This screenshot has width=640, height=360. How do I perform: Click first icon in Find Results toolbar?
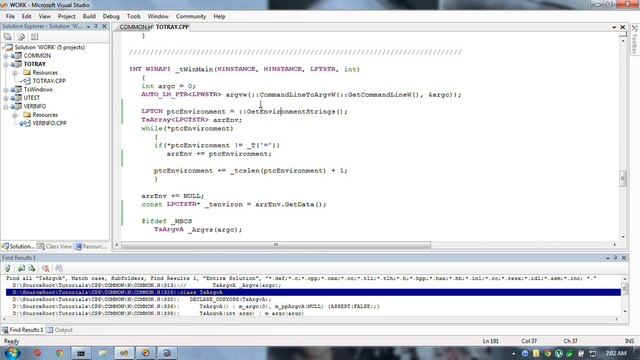pos(7,268)
